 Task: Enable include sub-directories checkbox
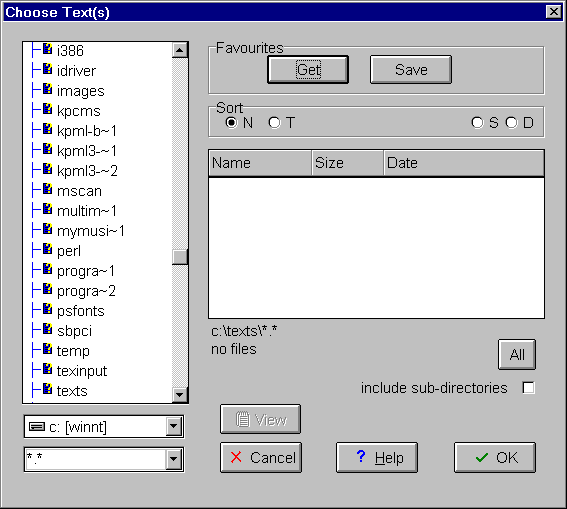(x=528, y=388)
